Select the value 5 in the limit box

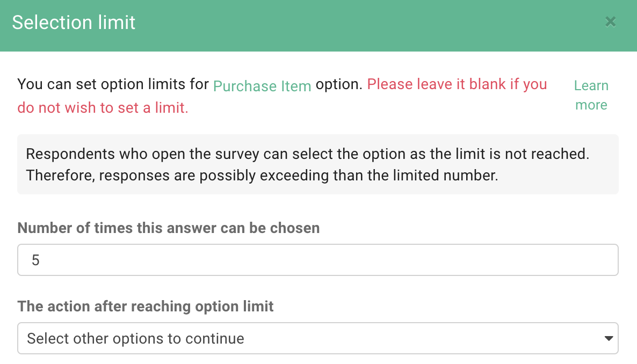click(x=35, y=259)
